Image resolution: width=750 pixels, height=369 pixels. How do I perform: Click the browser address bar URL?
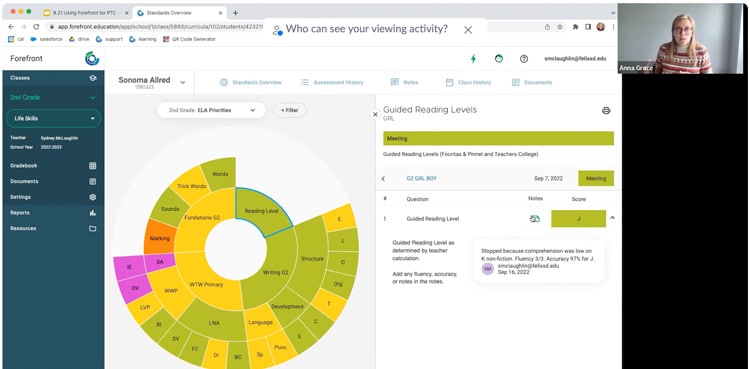(160, 27)
